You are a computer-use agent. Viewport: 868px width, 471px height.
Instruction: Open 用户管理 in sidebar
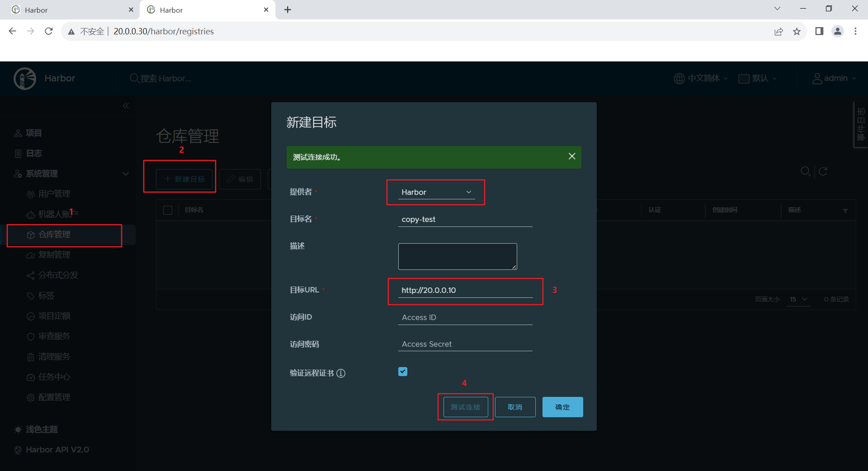coord(54,194)
